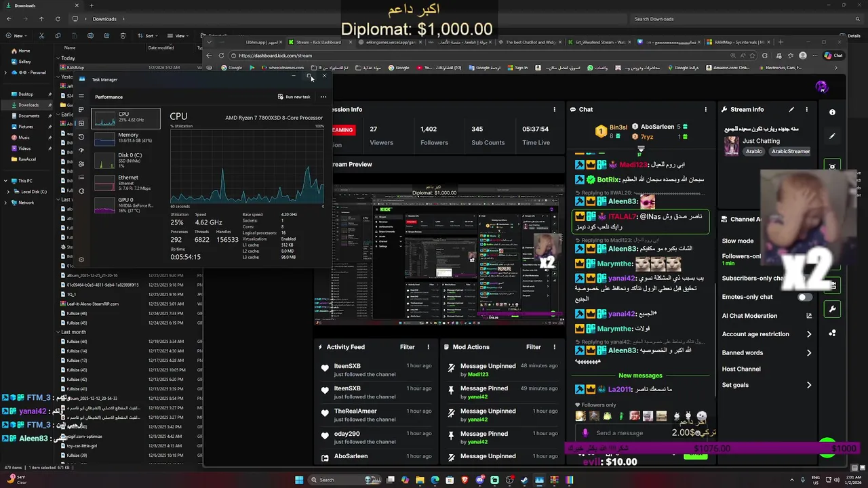Open AI Chat Moderation external link
The height and width of the screenshot is (488, 868).
(809, 316)
